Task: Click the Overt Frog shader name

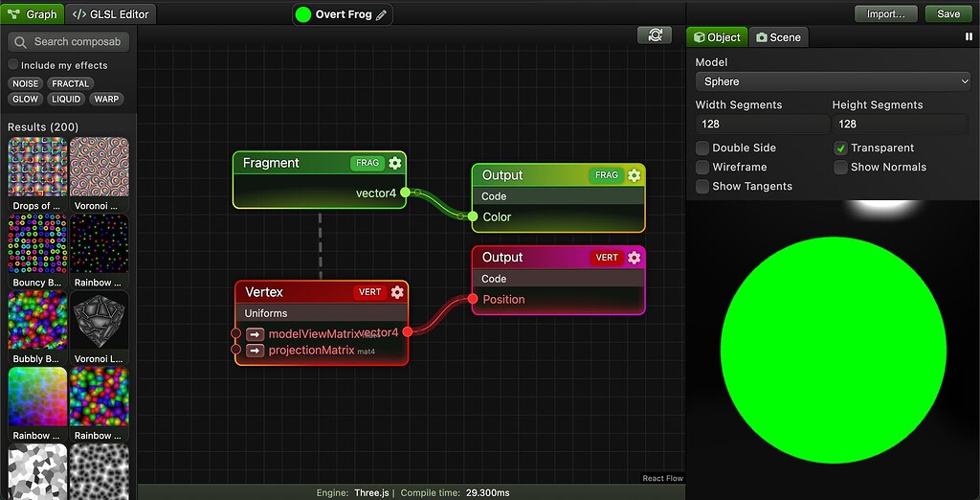Action: click(344, 15)
